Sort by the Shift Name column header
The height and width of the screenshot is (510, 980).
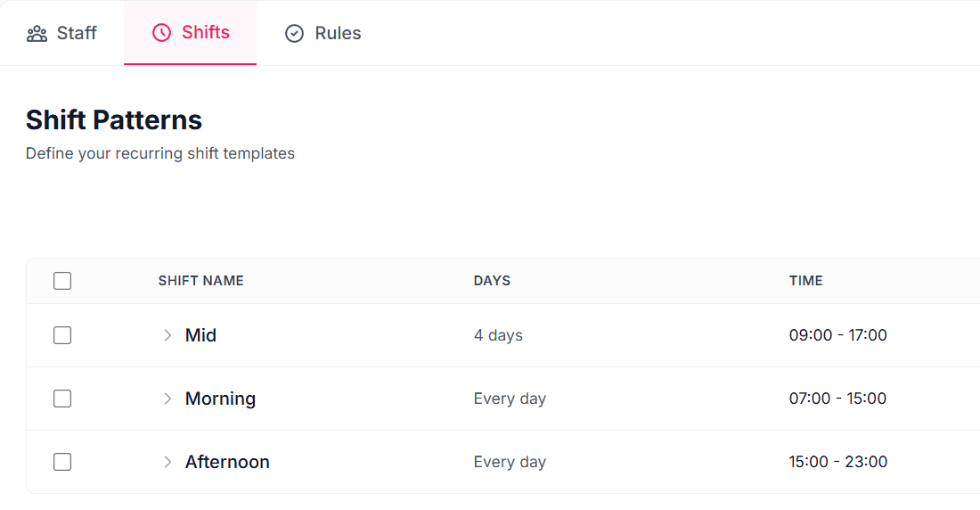coord(200,281)
